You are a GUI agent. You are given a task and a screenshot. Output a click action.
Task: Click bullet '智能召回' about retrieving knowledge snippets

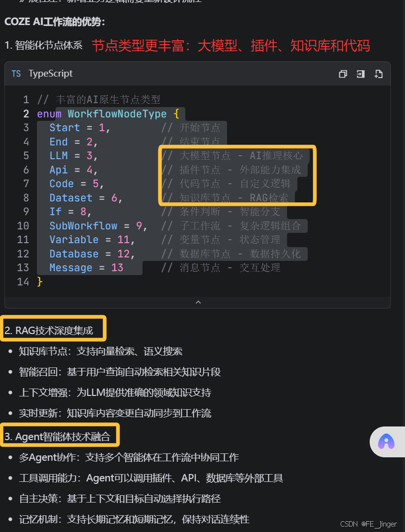[x=120, y=372]
